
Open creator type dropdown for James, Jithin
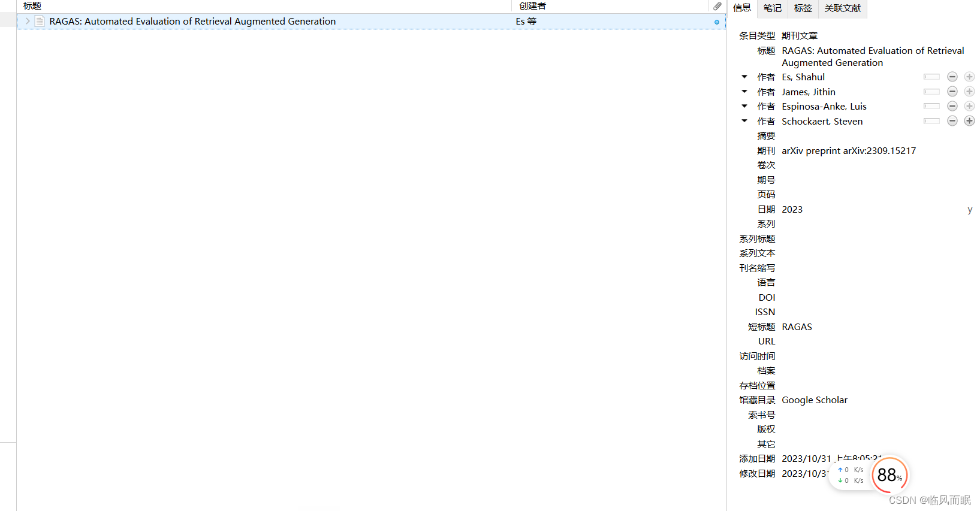(744, 92)
